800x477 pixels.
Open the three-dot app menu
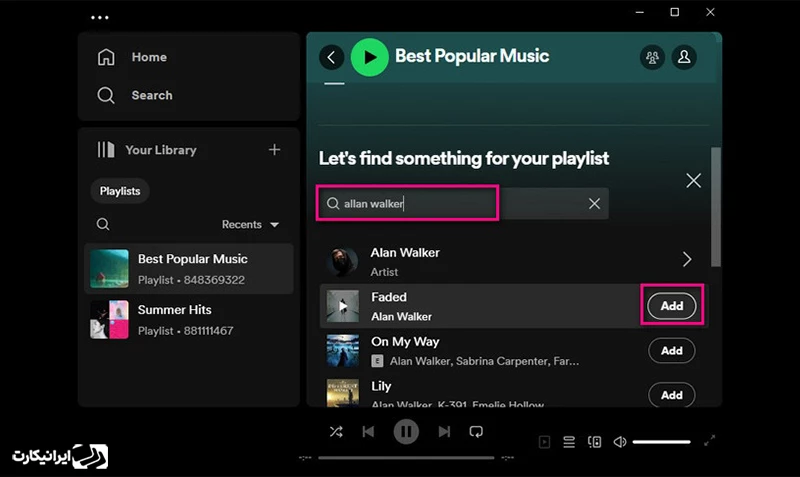(99, 17)
